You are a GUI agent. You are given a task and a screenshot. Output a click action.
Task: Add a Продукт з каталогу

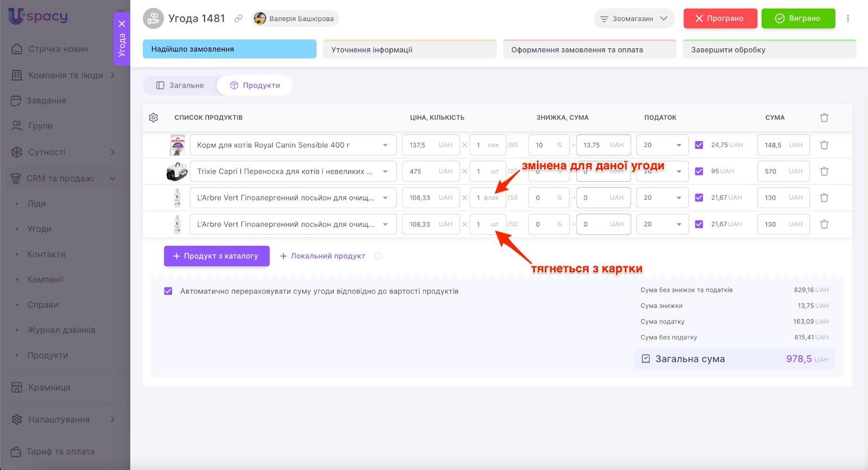pos(216,256)
